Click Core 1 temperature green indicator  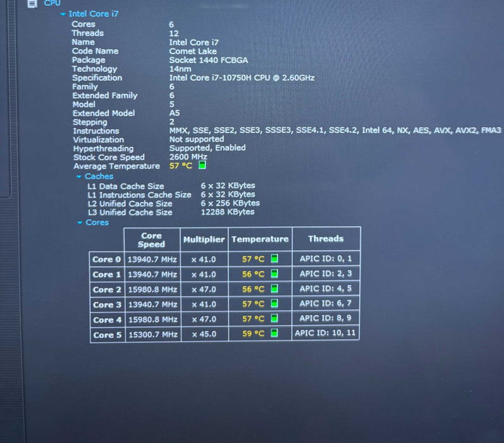coord(274,273)
